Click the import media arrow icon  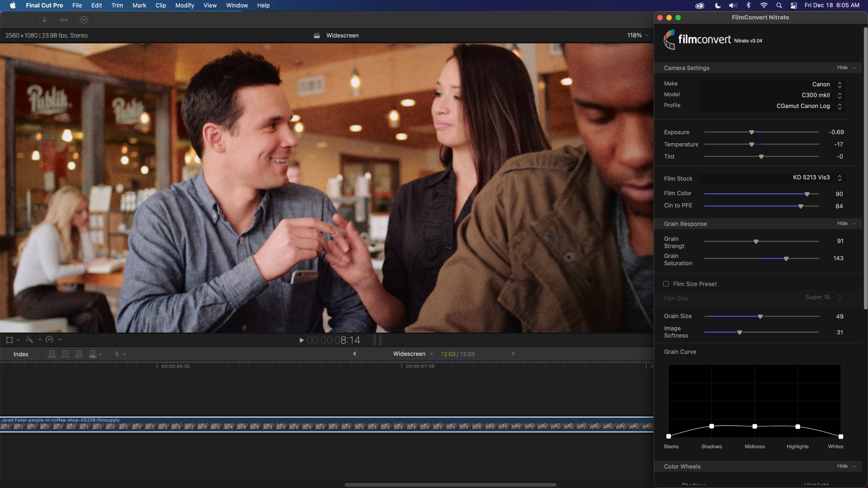coord(44,20)
